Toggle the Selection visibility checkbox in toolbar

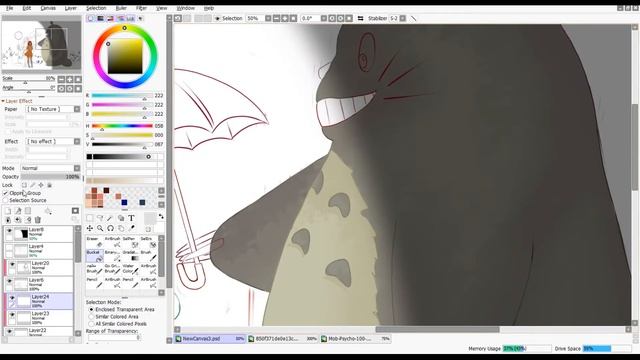[217, 18]
